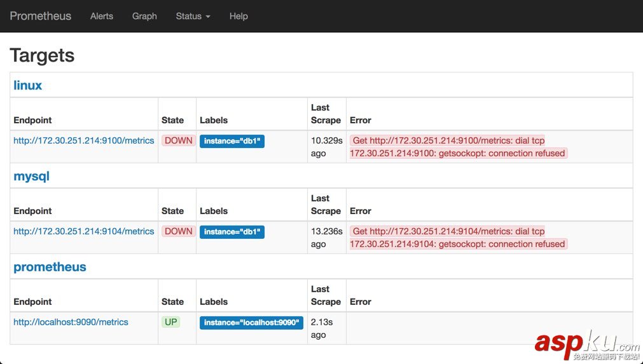The width and height of the screenshot is (643, 364).
Task: Click the Endpoint column header in prometheus table
Action: pyautogui.click(x=32, y=302)
